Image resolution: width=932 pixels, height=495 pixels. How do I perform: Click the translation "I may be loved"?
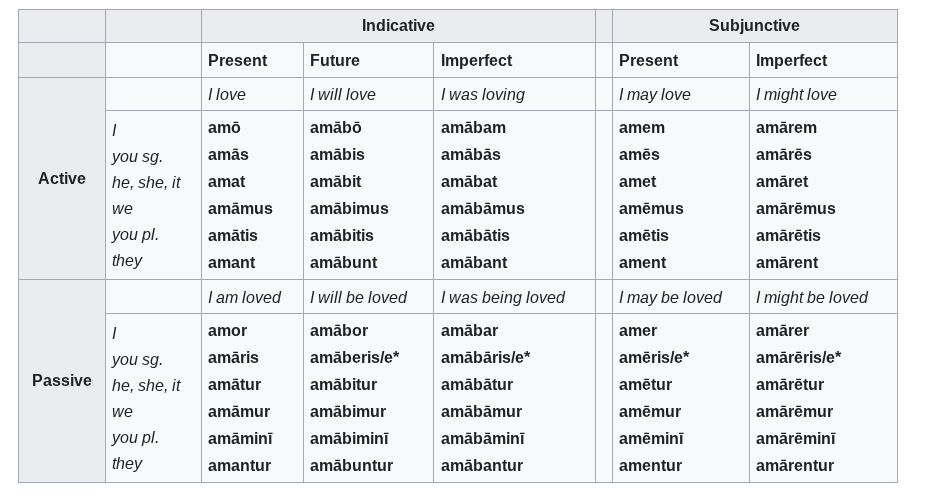(670, 298)
